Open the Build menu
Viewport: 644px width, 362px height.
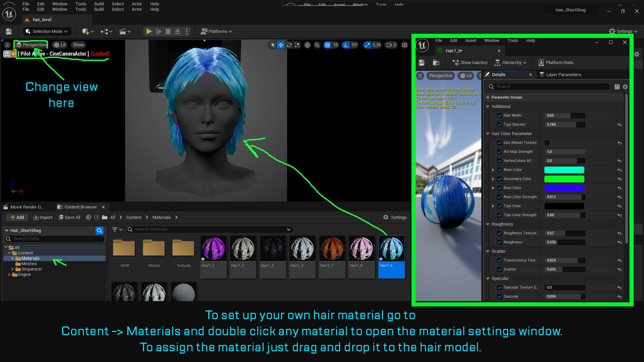(99, 9)
